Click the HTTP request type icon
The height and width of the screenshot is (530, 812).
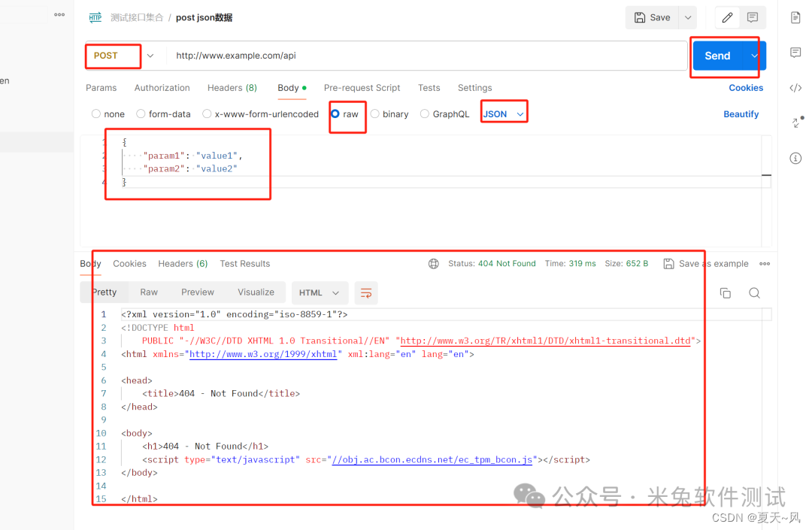pos(95,17)
